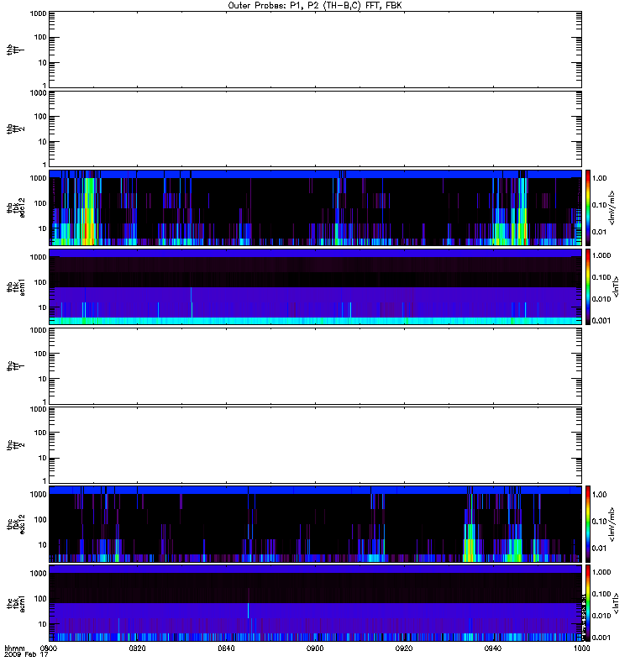Screen dimensions: 630x672
Task: Click the '0.001' value on thc scm1 color bar
Action: [601, 638]
